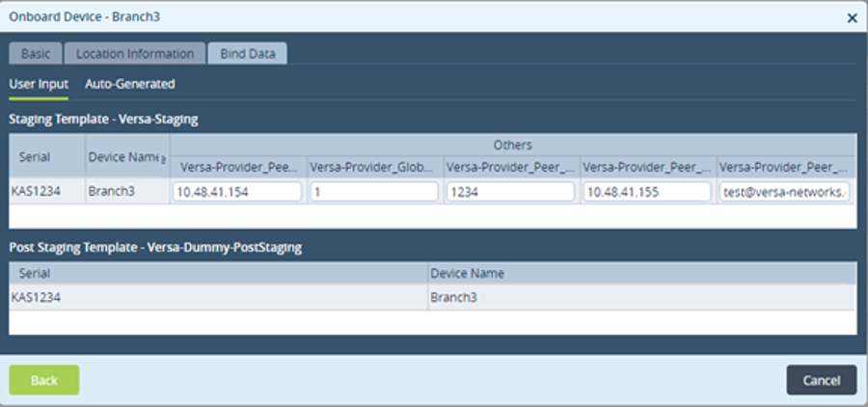Click the 1234 input field

pos(511,192)
